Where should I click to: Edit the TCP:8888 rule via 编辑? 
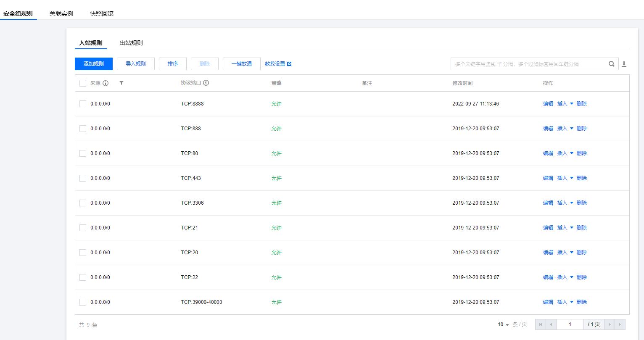pyautogui.click(x=548, y=104)
